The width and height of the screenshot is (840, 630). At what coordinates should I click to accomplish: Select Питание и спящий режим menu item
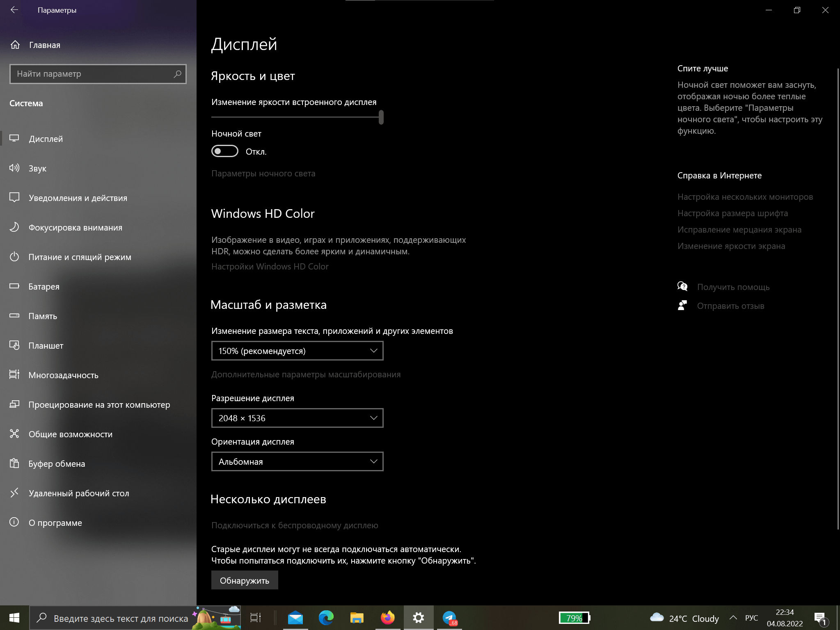98,257
